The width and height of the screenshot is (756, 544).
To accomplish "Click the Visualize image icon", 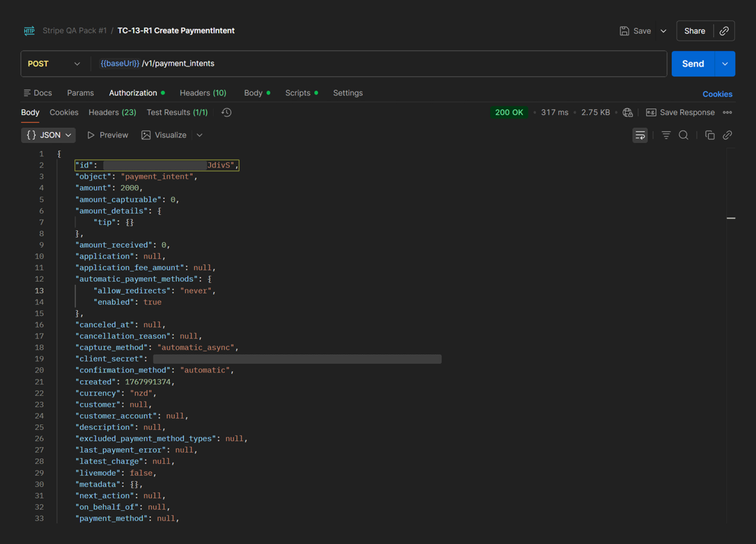I will tap(146, 135).
